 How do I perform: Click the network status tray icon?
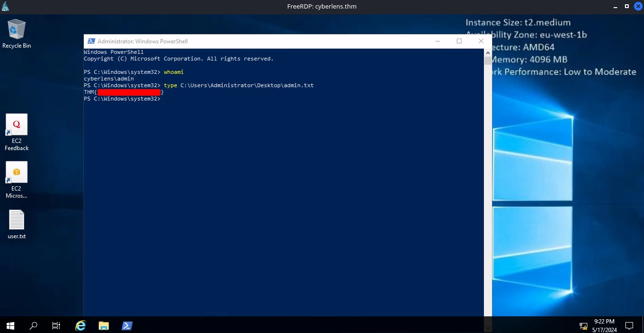(x=584, y=326)
